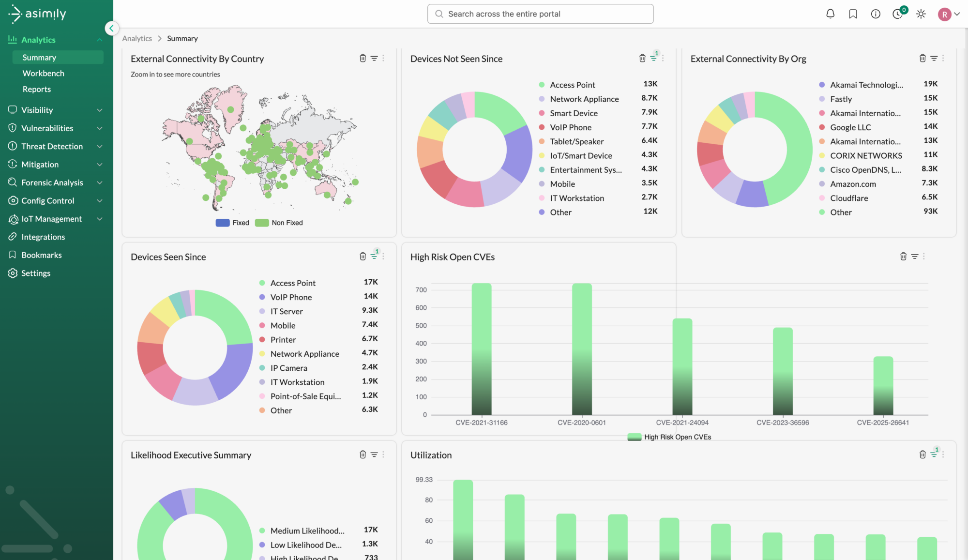Click Smart Device legend color dot

[x=542, y=113]
